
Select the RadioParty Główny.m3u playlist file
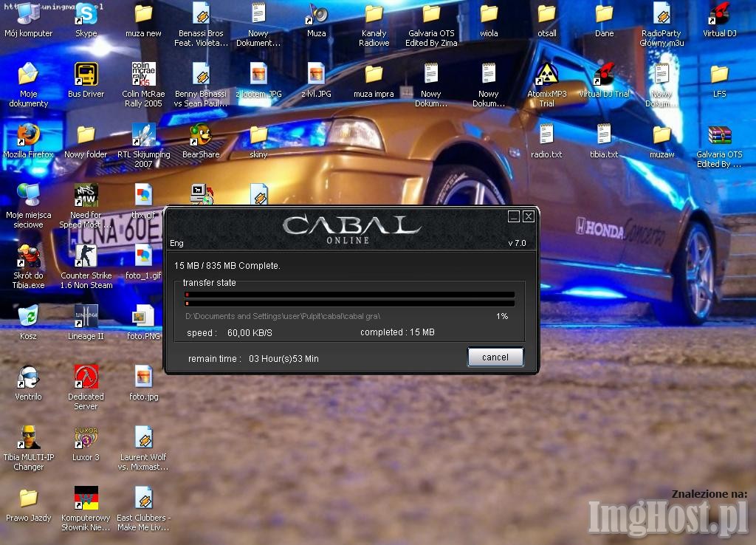coord(661,15)
